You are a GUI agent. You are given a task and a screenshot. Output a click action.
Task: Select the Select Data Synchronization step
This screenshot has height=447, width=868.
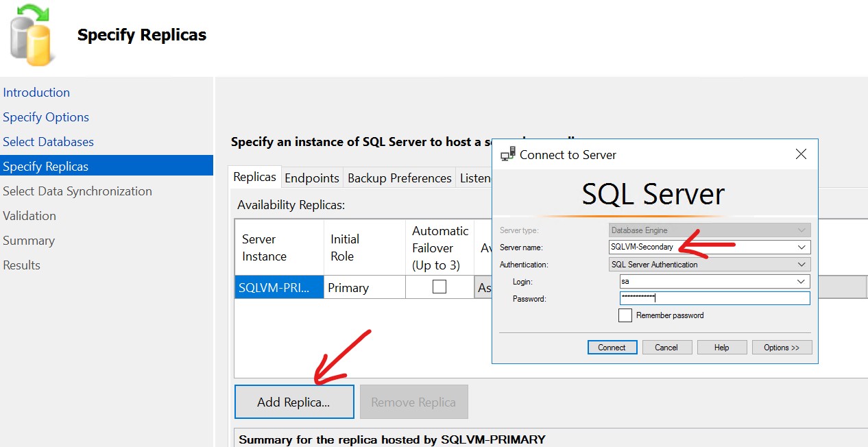[77, 191]
